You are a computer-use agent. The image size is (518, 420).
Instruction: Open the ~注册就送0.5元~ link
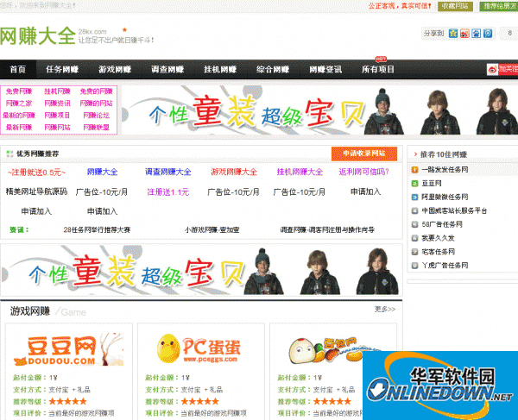[x=36, y=172]
